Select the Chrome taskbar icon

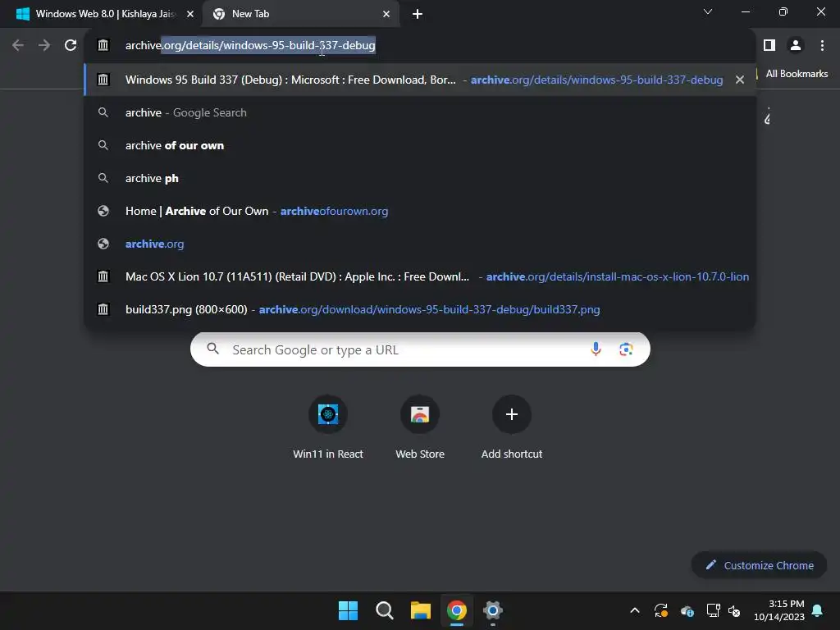point(456,610)
